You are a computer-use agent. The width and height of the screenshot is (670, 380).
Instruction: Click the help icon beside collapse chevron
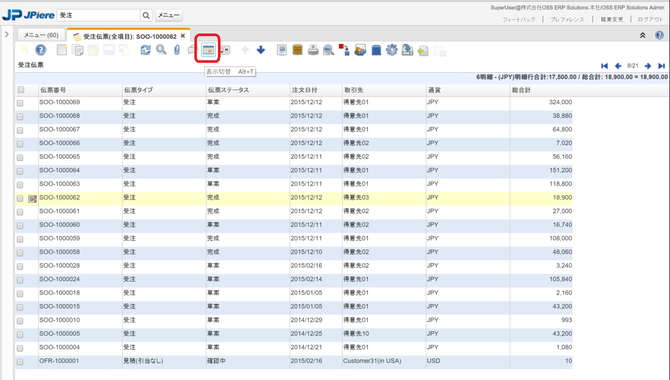(x=659, y=35)
